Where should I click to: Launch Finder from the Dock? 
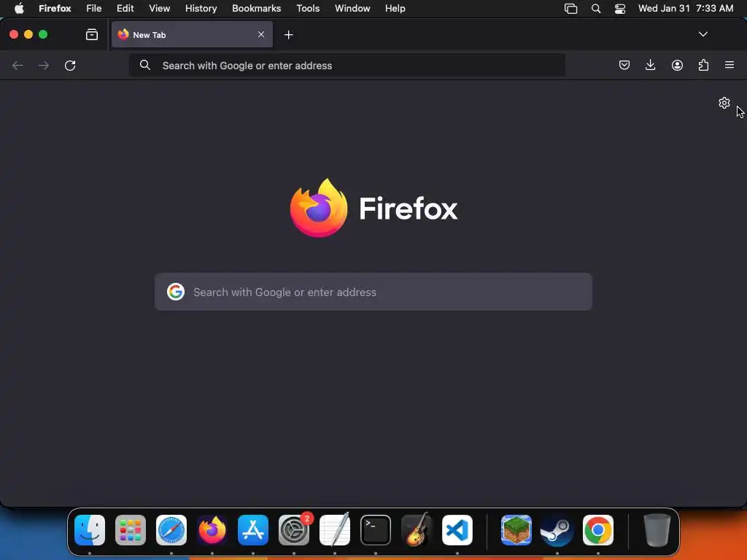90,530
